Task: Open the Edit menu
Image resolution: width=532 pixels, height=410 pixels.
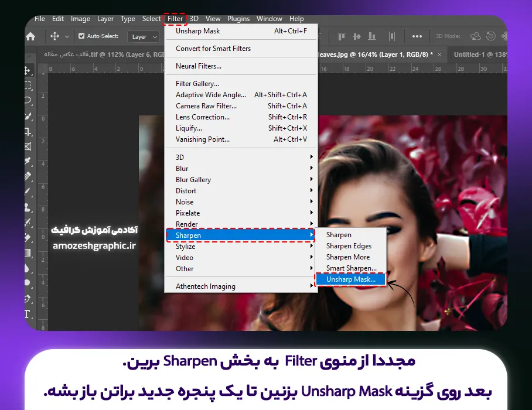Action: (x=58, y=19)
